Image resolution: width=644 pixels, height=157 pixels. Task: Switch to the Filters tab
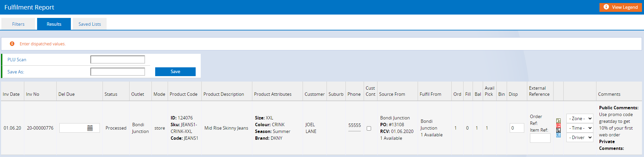(18, 24)
